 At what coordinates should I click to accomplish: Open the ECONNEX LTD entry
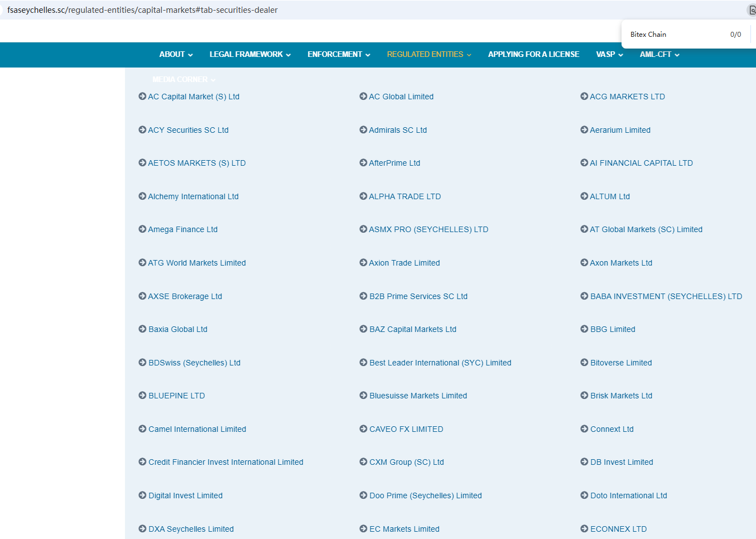[618, 529]
